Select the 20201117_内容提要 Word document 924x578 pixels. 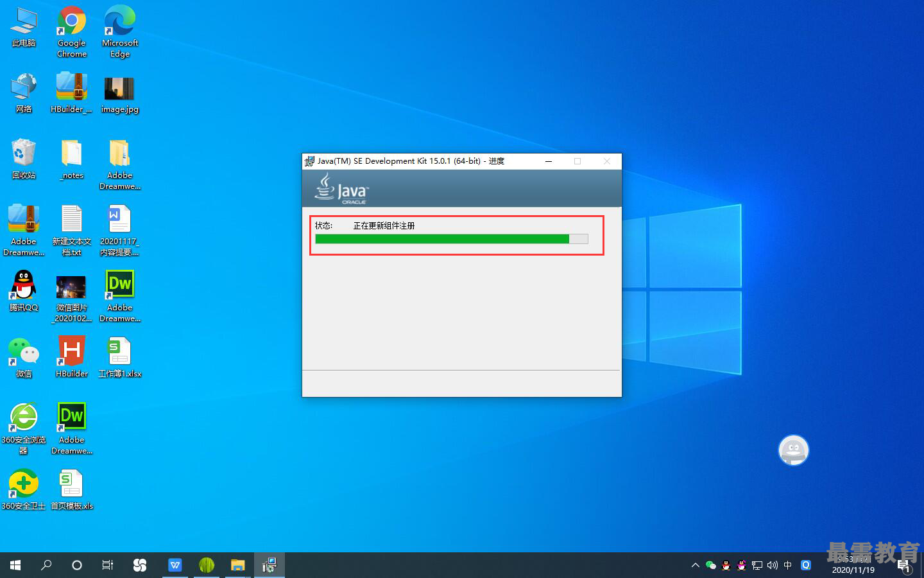point(120,231)
